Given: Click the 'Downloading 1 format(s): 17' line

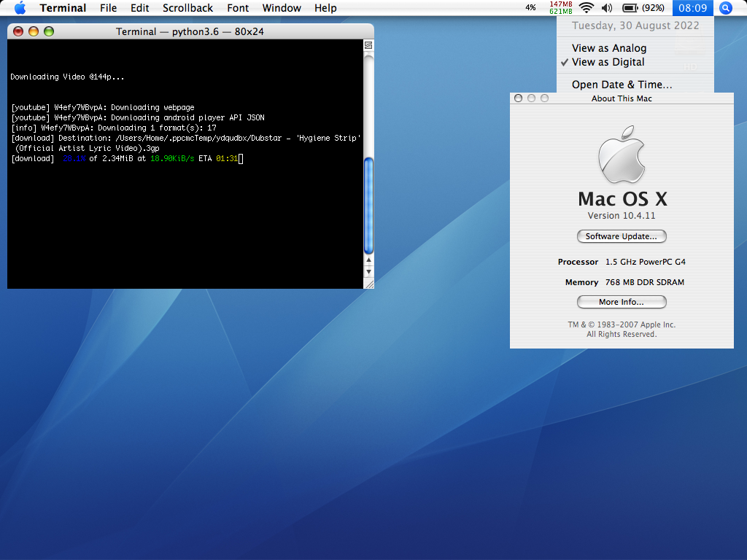Looking at the screenshot, I should click(113, 128).
